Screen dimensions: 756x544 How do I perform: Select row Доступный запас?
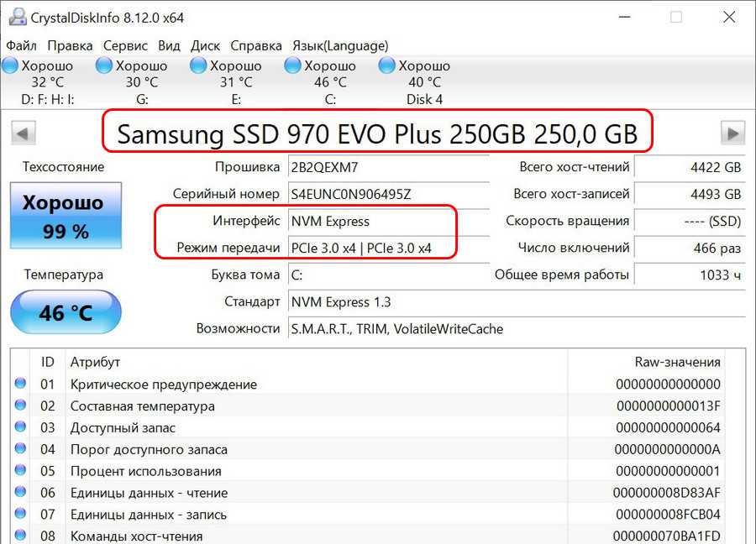point(367,427)
